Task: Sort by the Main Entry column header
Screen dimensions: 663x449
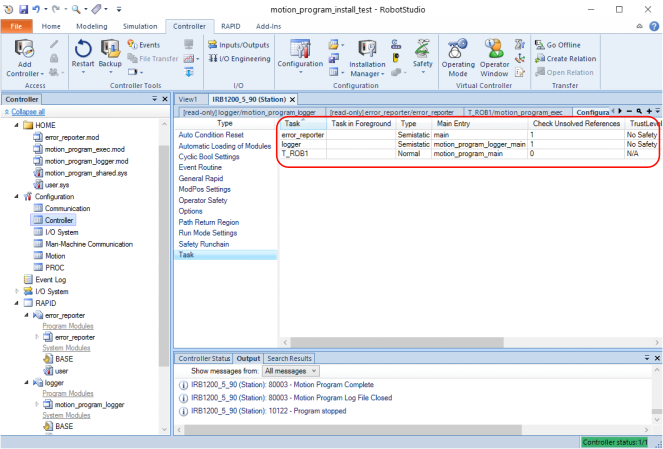Action: 479,123
